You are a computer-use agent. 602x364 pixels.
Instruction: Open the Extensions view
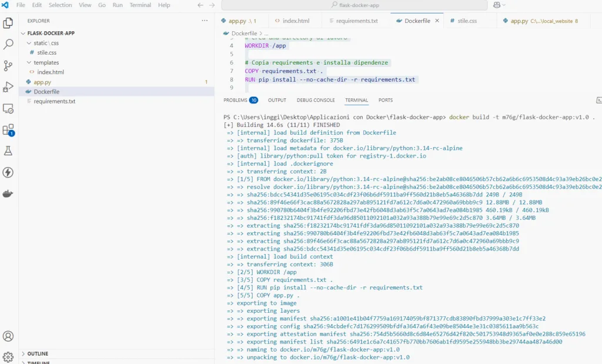click(x=8, y=130)
